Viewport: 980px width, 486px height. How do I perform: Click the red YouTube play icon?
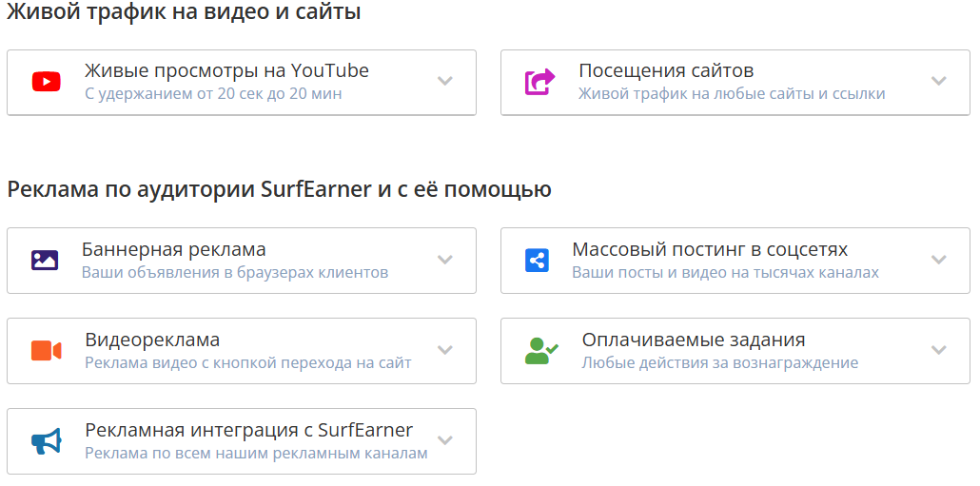(x=46, y=82)
